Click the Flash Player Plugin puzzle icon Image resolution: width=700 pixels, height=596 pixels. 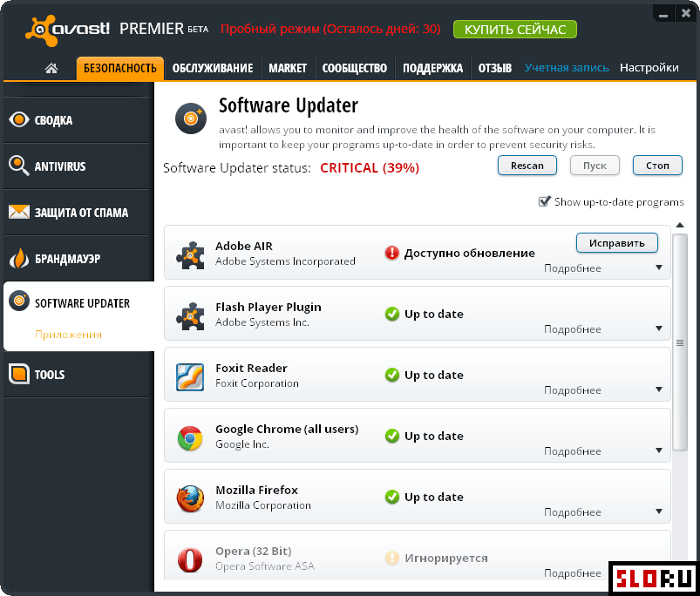pos(190,315)
